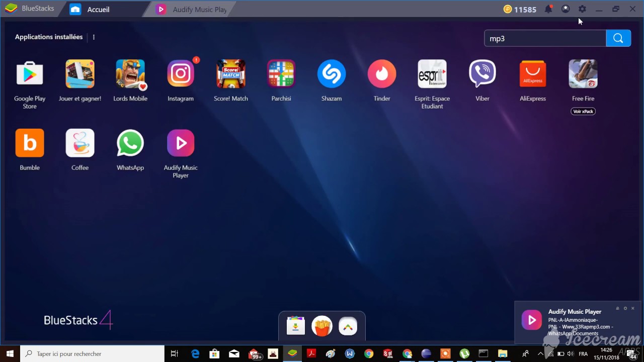
Task: Open the BlueStacks account profile icon
Action: 566,9
